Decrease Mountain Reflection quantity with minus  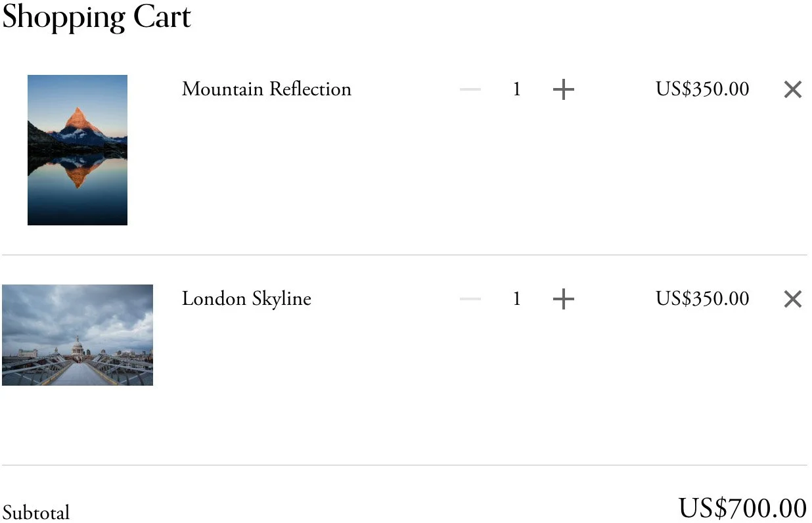(470, 89)
